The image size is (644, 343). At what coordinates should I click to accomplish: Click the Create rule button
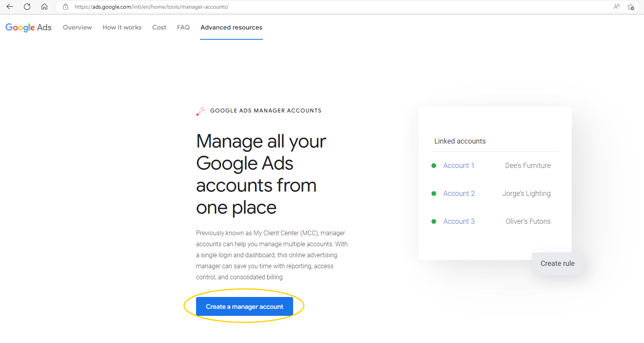pyautogui.click(x=558, y=264)
